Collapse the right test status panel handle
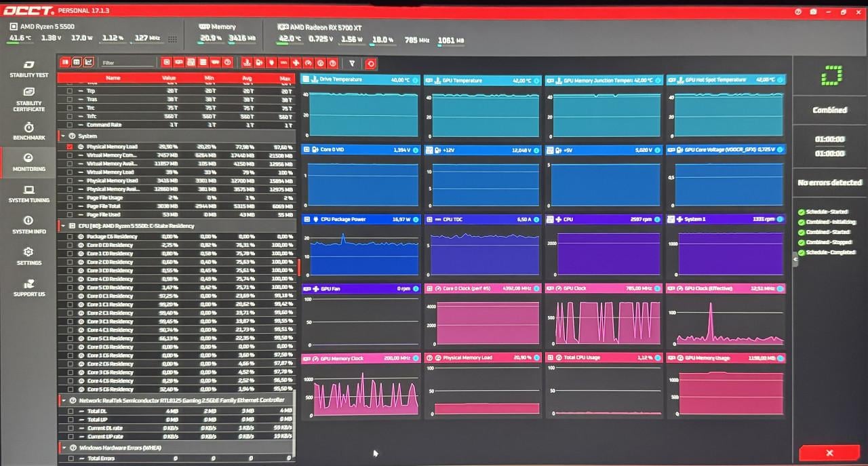868x466 pixels. 795,260
